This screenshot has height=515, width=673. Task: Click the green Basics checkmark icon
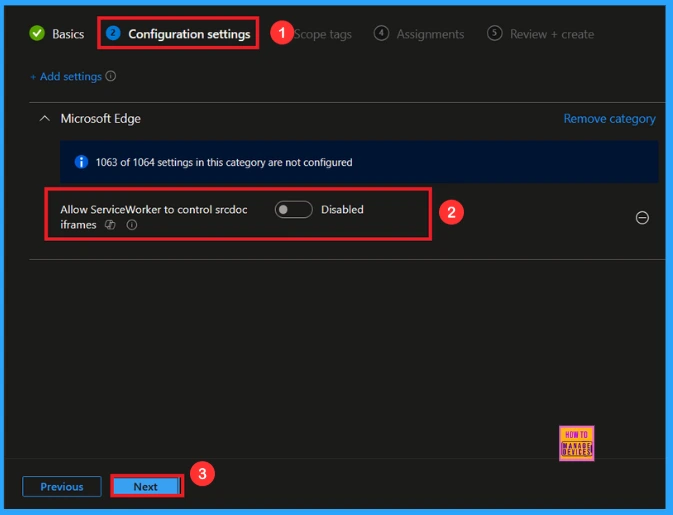pos(37,33)
